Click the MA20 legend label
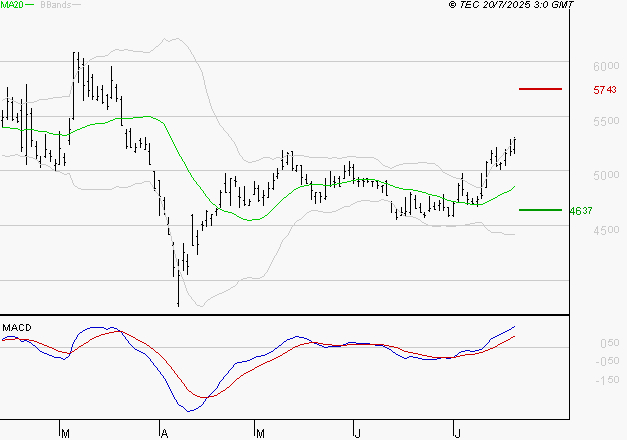Viewport: 627px width, 440px height. pos(13,6)
